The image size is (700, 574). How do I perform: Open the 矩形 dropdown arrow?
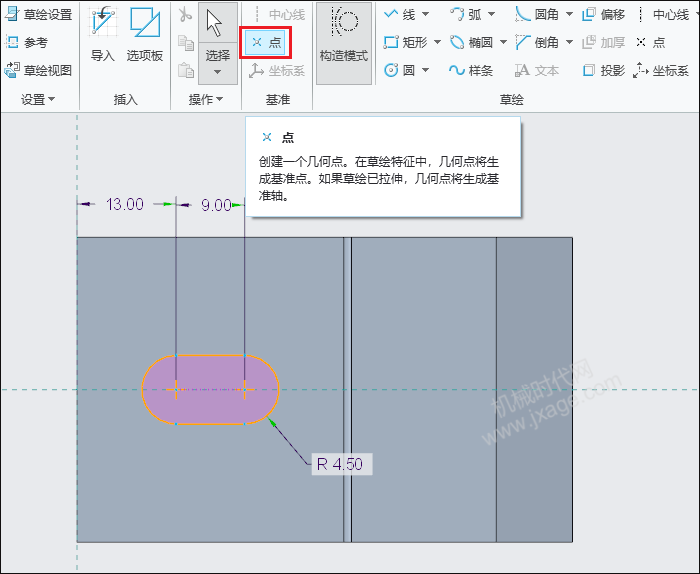pyautogui.click(x=438, y=42)
